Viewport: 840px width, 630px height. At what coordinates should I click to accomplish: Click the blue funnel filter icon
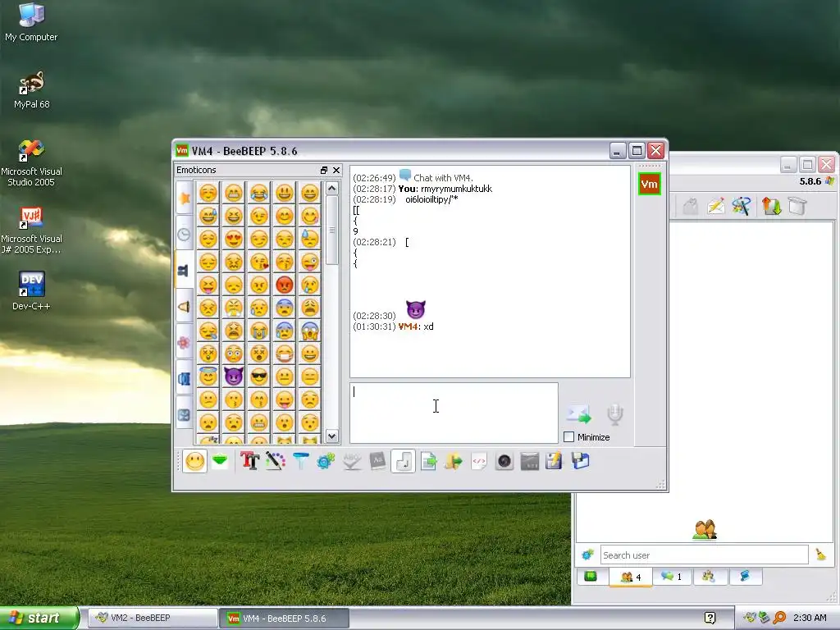click(x=300, y=461)
